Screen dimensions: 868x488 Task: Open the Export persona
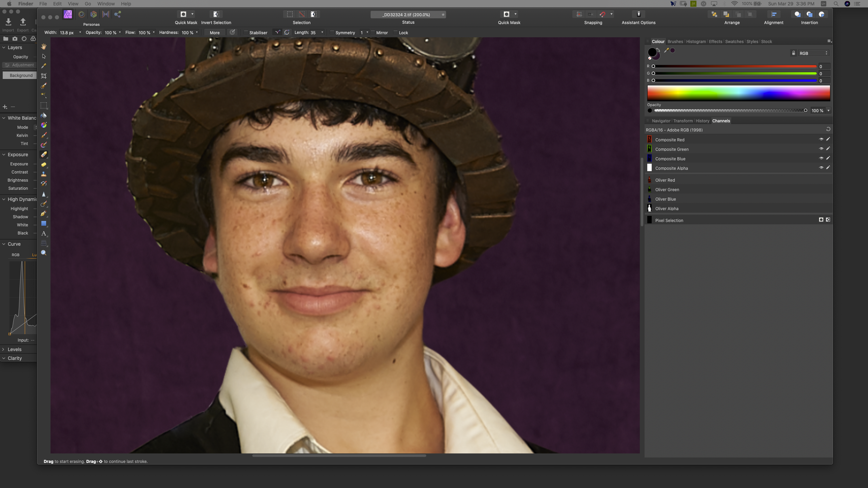coord(118,14)
